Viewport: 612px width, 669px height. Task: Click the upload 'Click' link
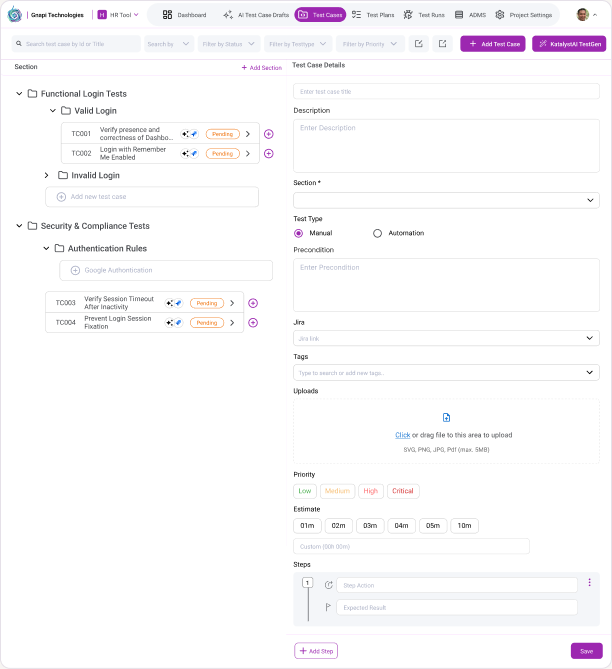(x=402, y=435)
